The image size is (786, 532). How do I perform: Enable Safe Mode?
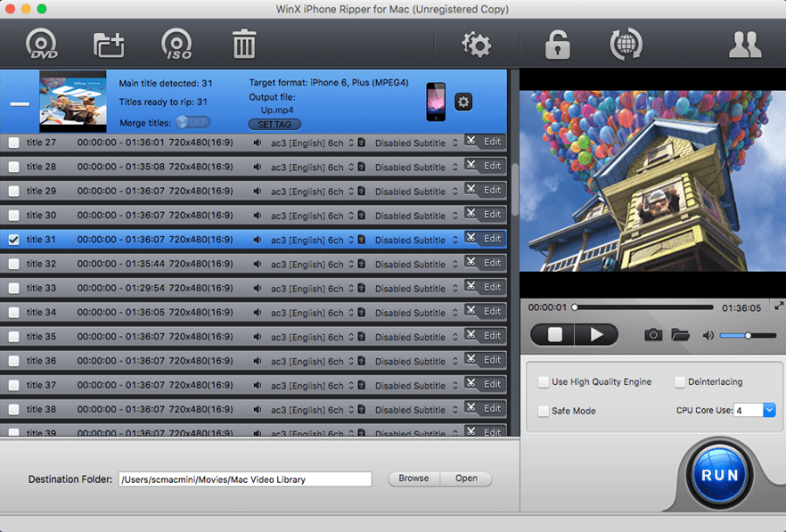544,411
